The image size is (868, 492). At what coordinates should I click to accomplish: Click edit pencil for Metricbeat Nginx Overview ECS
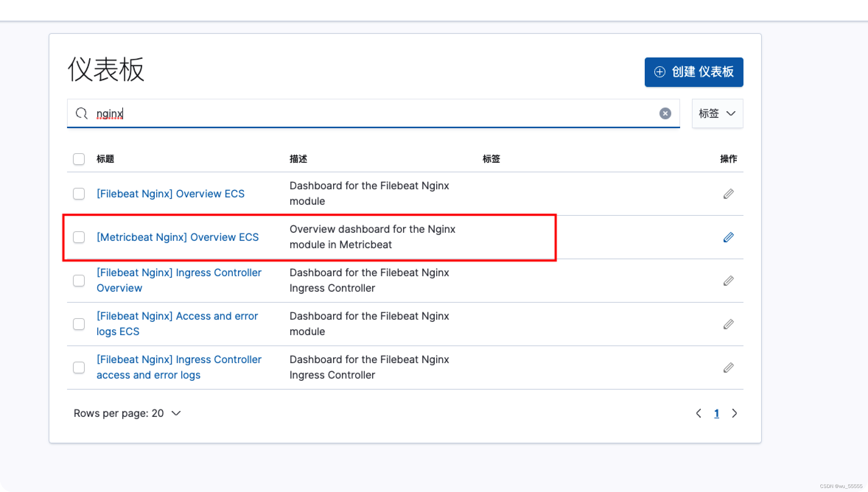tap(728, 237)
